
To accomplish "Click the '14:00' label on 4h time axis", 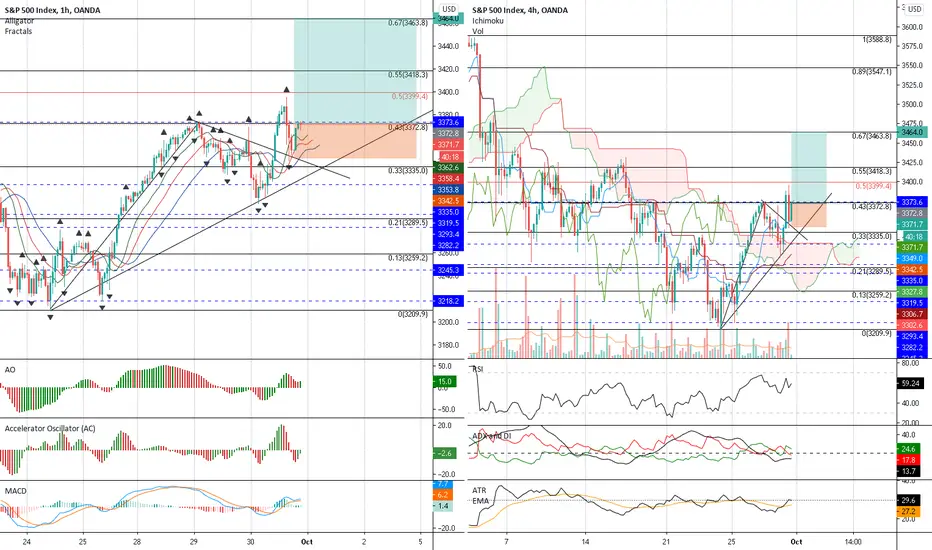I will tap(854, 542).
